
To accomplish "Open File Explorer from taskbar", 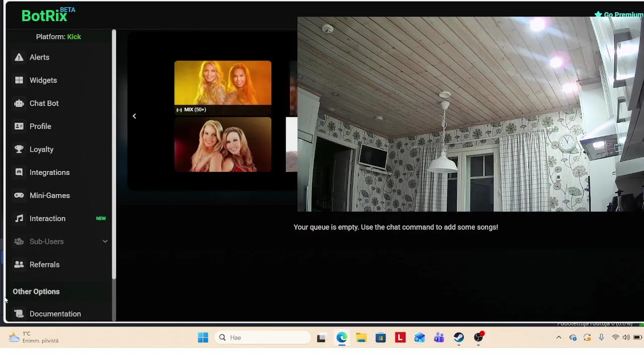I will click(361, 338).
